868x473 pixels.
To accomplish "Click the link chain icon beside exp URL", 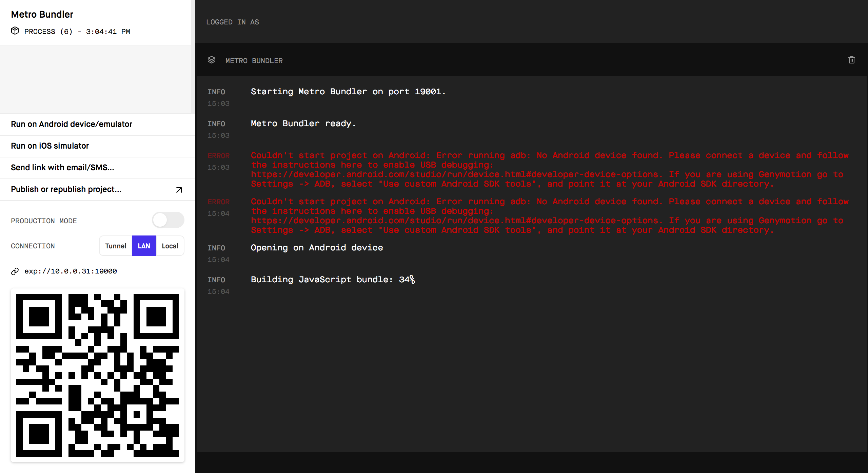I will coord(15,271).
